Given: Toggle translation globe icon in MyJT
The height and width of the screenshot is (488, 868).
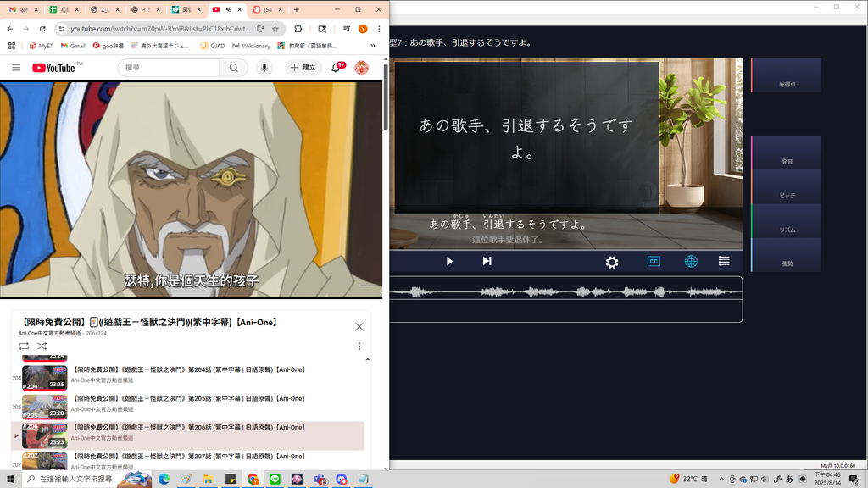Looking at the screenshot, I should click(x=691, y=262).
